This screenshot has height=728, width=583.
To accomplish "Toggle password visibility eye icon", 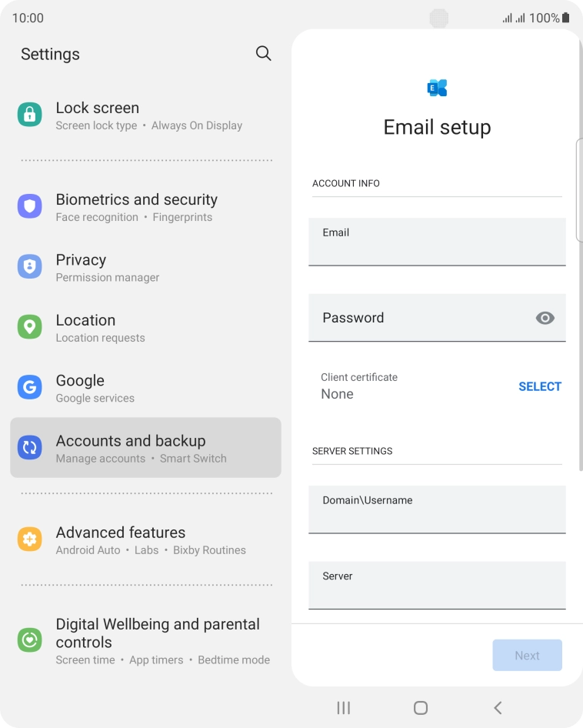I will 545,318.
